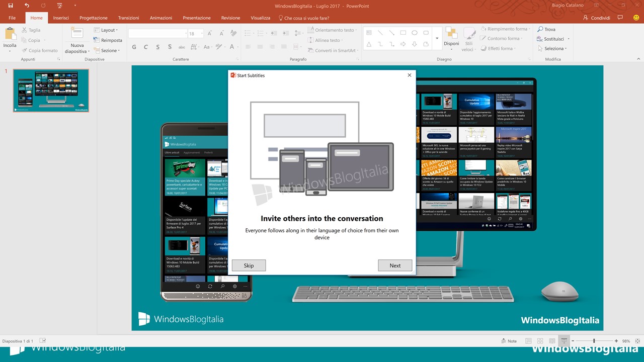Close the Start Subtitles dialog

coord(409,75)
